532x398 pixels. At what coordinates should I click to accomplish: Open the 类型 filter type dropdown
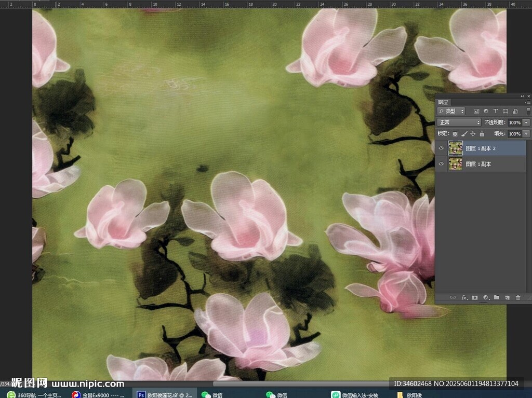(x=451, y=111)
